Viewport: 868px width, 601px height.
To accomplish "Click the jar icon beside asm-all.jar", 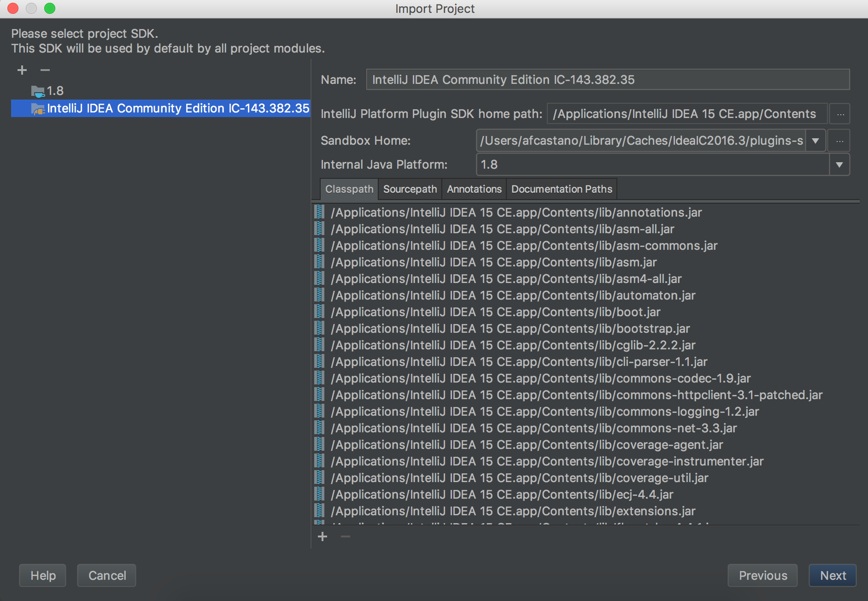I will [x=319, y=228].
